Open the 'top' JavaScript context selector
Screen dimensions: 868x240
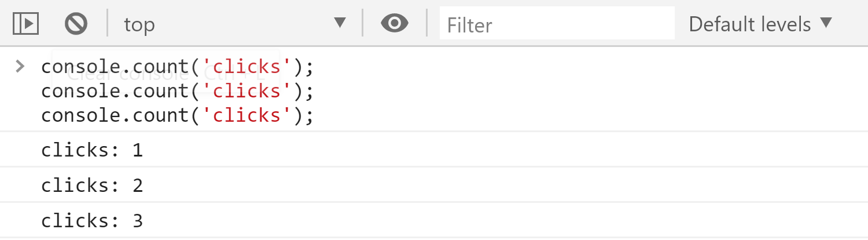tap(231, 24)
